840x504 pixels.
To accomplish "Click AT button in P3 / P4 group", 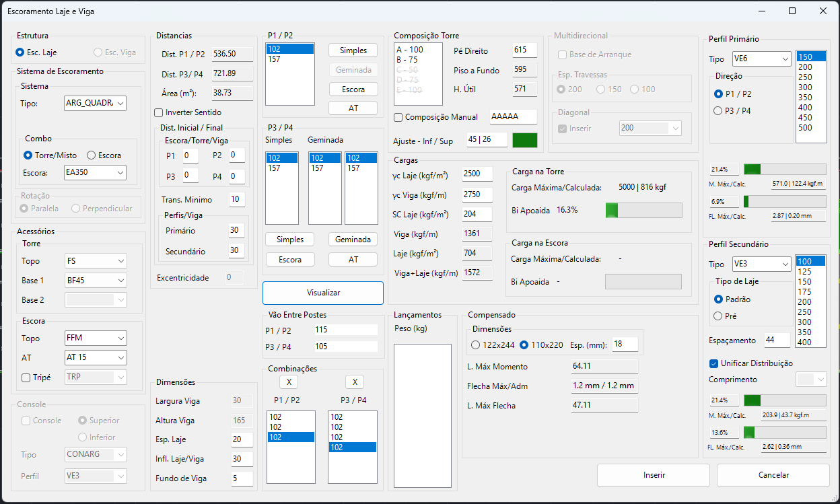I will pyautogui.click(x=353, y=260).
